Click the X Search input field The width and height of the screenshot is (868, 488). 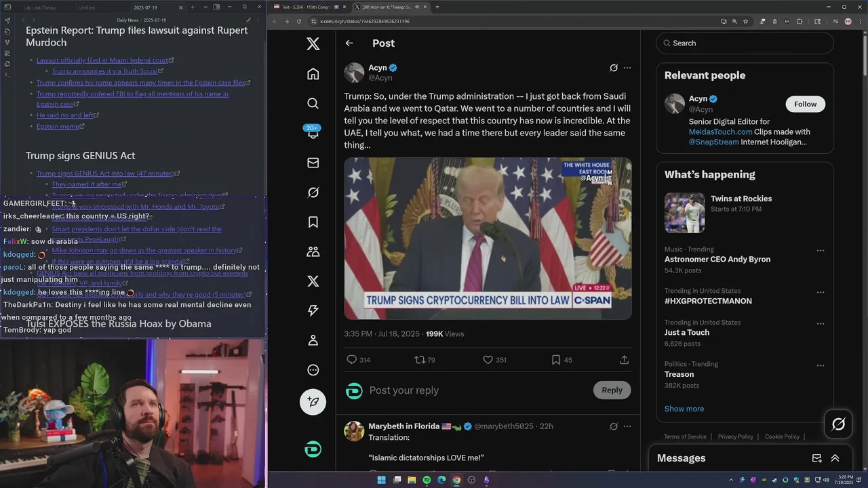(x=745, y=43)
